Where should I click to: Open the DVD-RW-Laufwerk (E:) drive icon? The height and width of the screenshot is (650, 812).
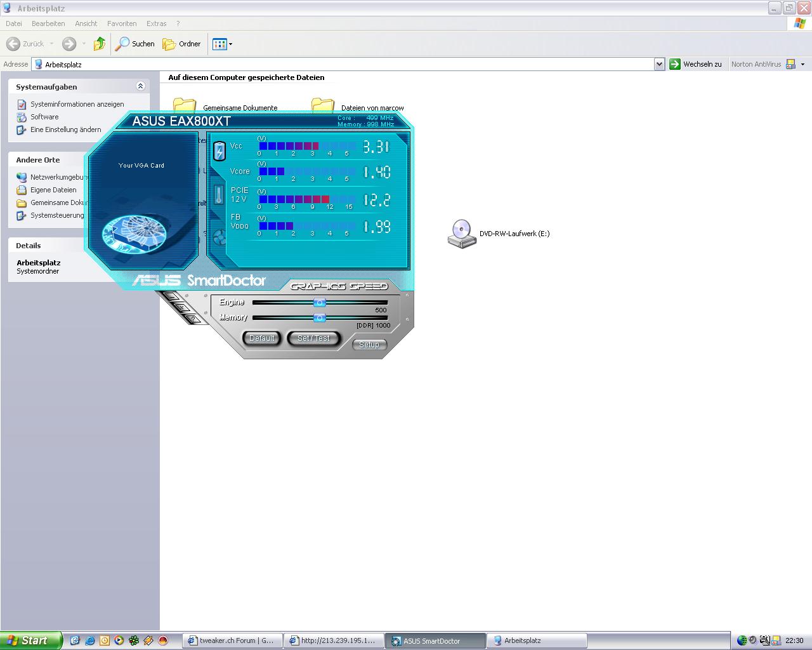[461, 234]
